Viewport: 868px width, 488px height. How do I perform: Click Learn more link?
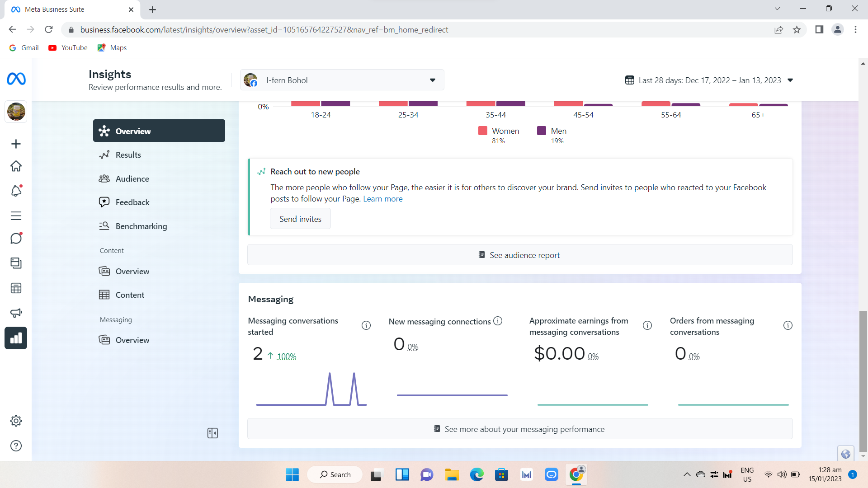[x=382, y=199]
